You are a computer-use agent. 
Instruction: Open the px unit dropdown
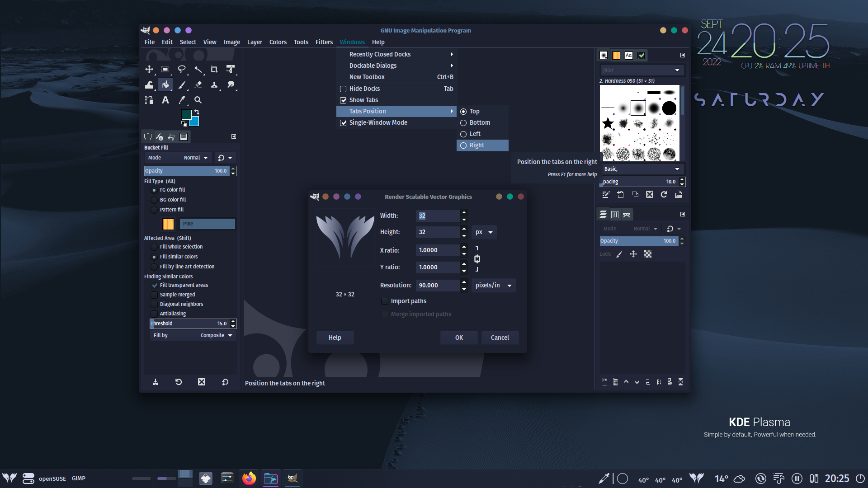tap(484, 232)
